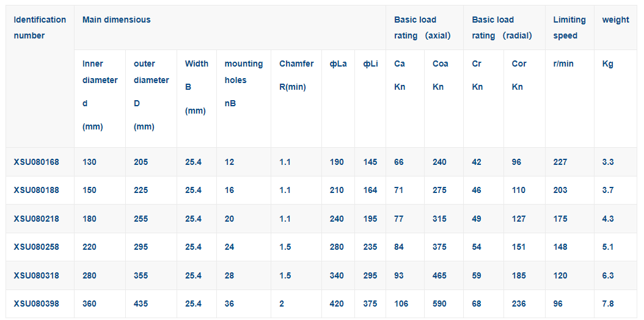
Task: Select the Main dimensious header cell
Action: coord(116,20)
